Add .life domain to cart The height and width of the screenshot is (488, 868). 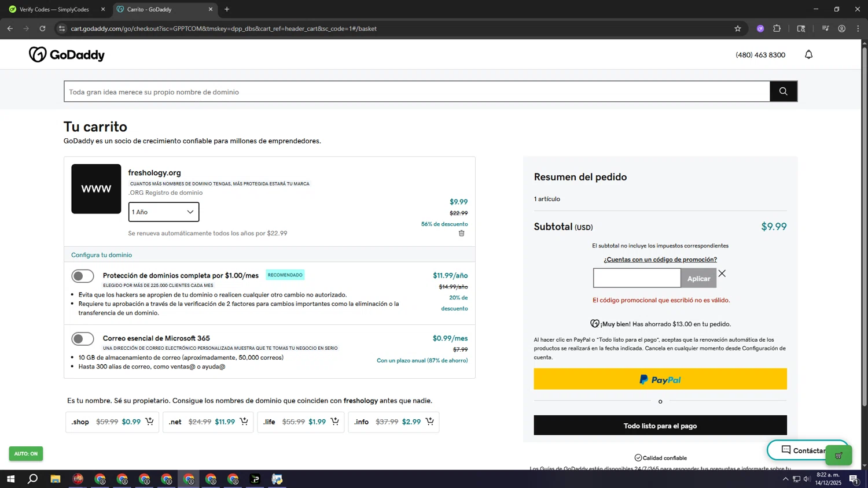click(334, 422)
